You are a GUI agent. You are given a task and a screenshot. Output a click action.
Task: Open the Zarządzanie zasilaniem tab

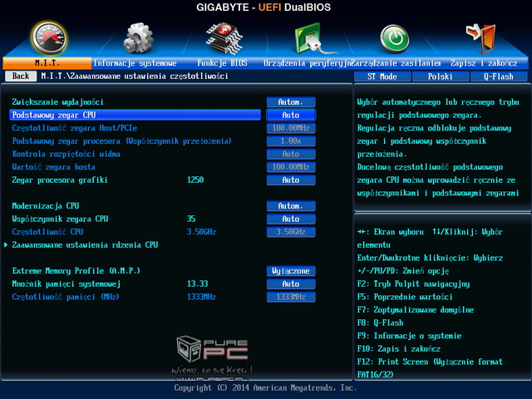coord(397,63)
